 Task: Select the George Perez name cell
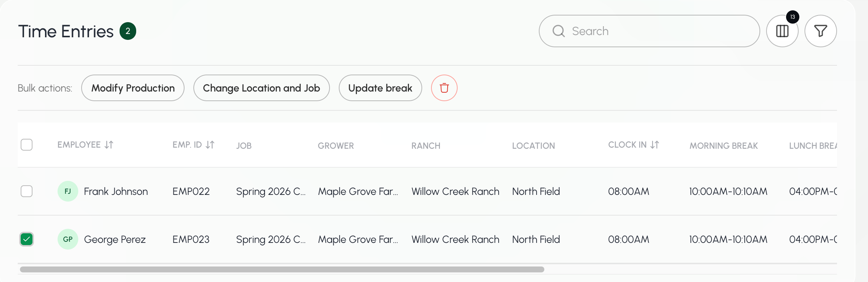pyautogui.click(x=115, y=239)
